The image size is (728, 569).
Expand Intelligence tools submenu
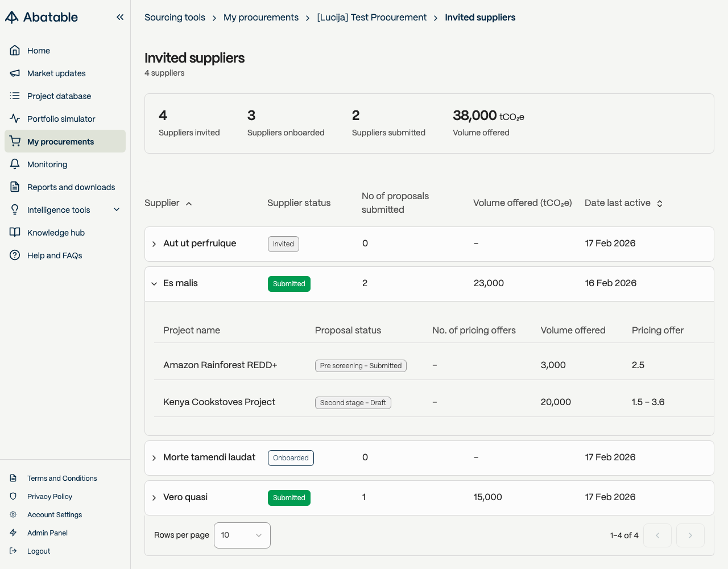[x=117, y=210]
